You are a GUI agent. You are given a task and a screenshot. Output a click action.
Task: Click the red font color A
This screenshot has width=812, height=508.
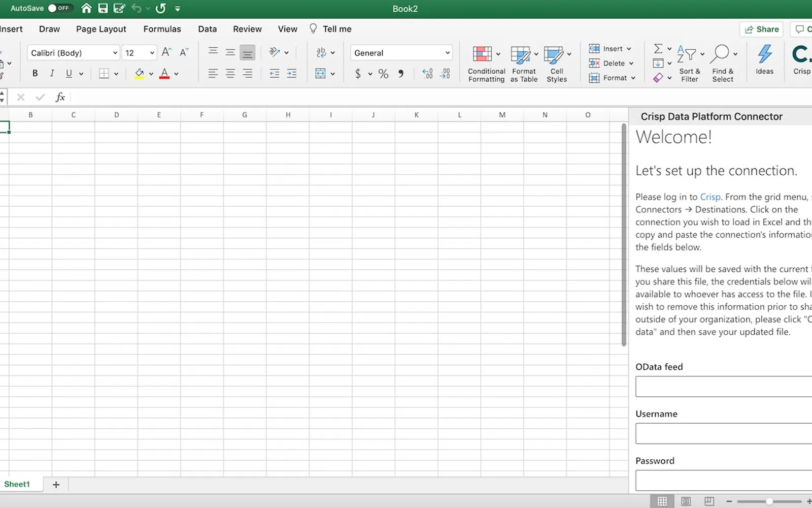164,73
